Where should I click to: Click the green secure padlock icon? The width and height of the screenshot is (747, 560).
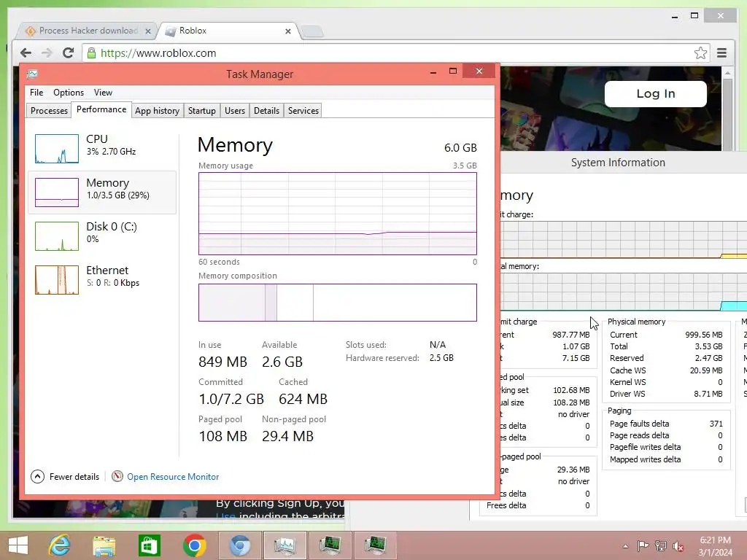(91, 52)
